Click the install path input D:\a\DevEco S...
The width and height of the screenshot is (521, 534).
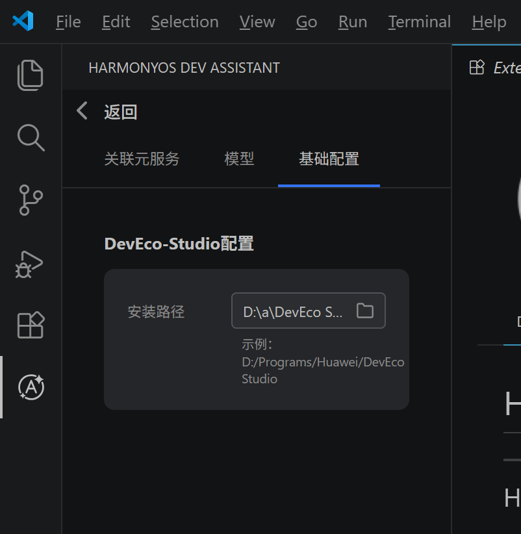(309, 311)
